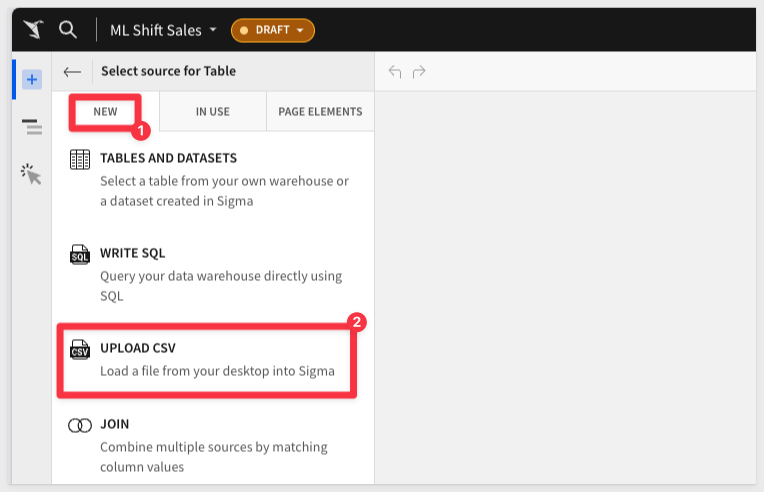Screen dimensions: 764x492
Task: Switch to the IN USE tab
Action: (x=212, y=111)
